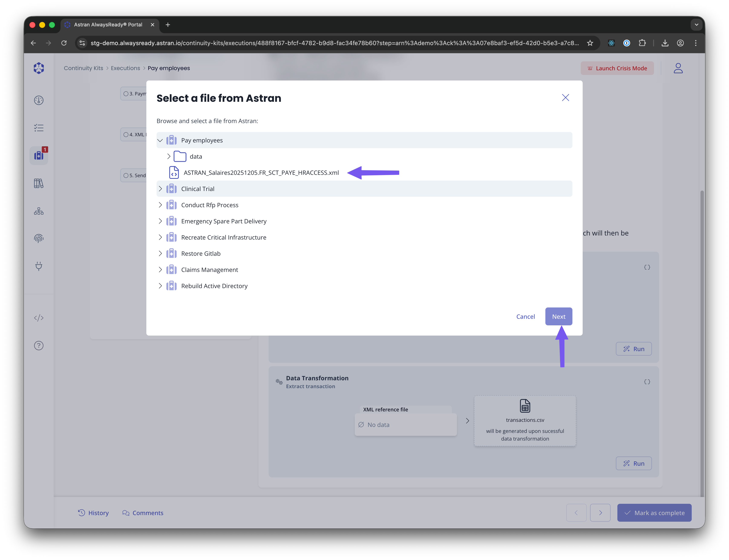Click the help question mark icon

click(x=39, y=345)
